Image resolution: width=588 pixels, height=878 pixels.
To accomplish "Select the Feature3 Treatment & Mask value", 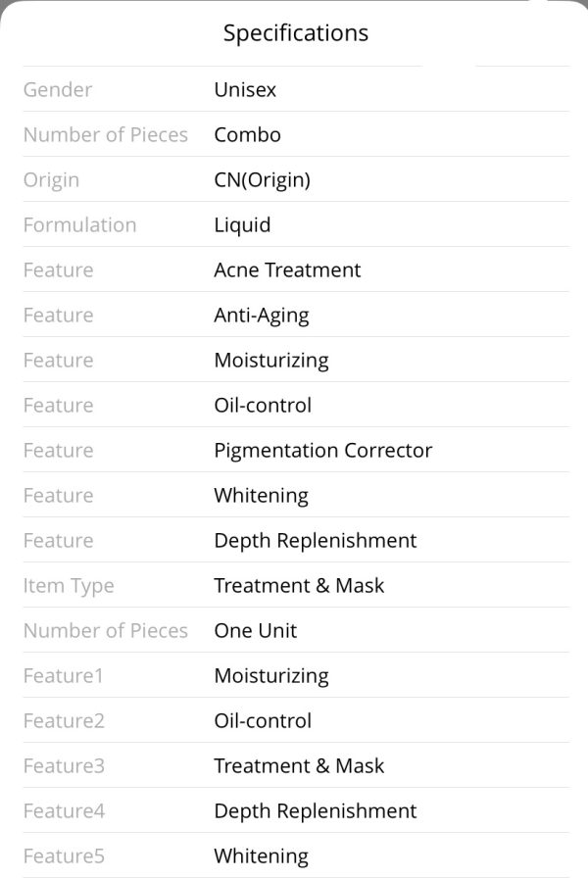I will click(299, 765).
